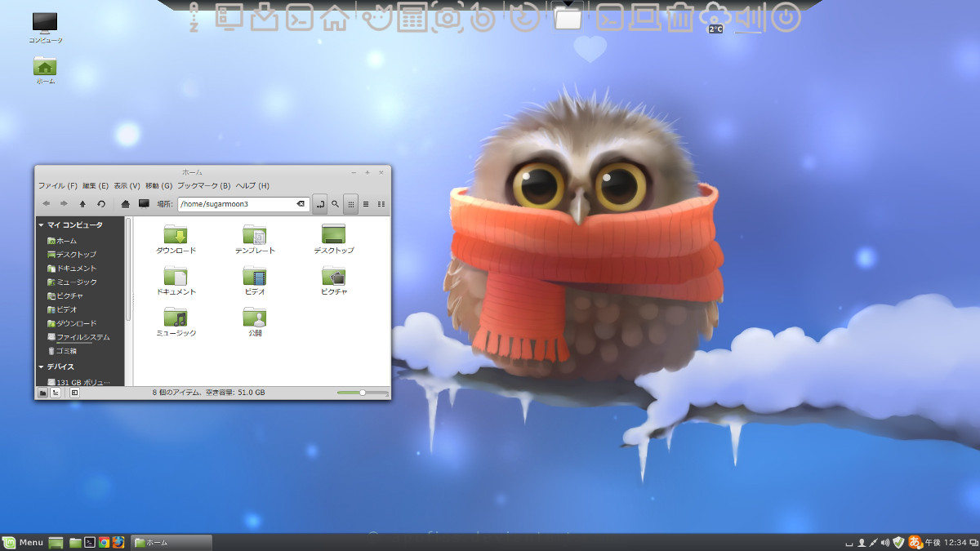Select the 131 GB volume device
980x551 pixels.
click(78, 382)
